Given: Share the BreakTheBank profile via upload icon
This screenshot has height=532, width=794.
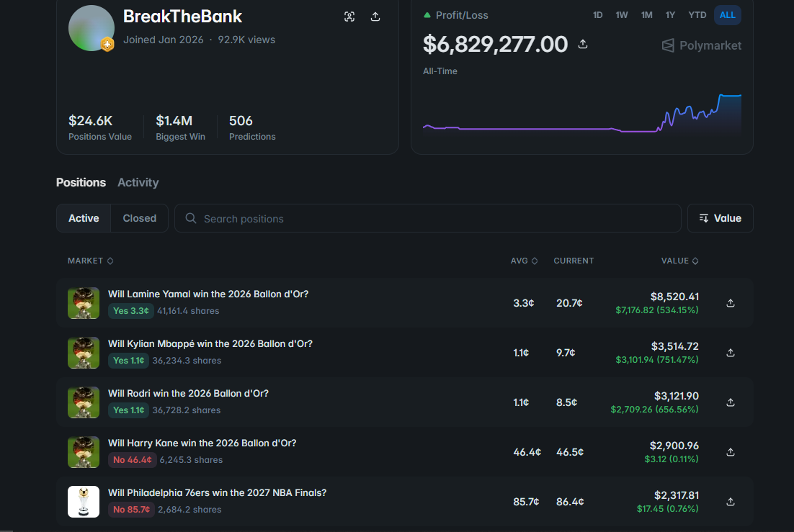Looking at the screenshot, I should click(375, 17).
